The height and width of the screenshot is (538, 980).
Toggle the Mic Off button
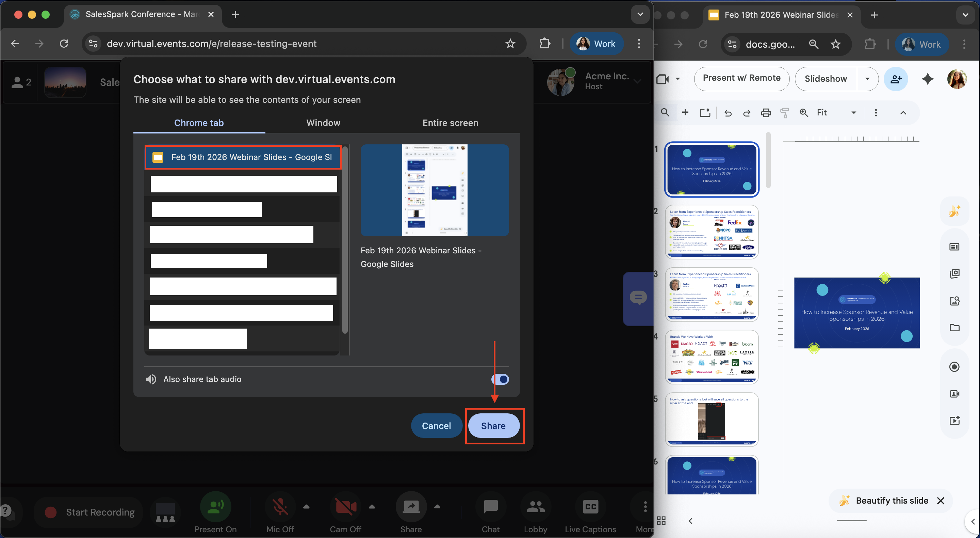(x=280, y=507)
